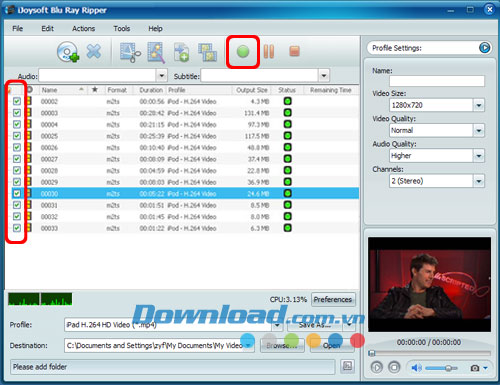Click the Add Blu-ray disc icon
Viewport: 500px width, 385px height.
point(68,52)
